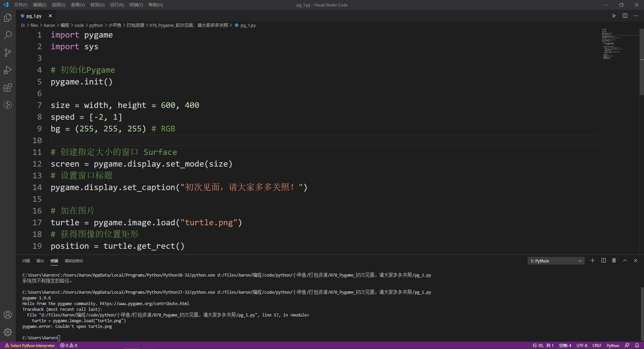Open the Explorer view in activity bar
Viewport: 644px width, 349px height.
click(7, 17)
